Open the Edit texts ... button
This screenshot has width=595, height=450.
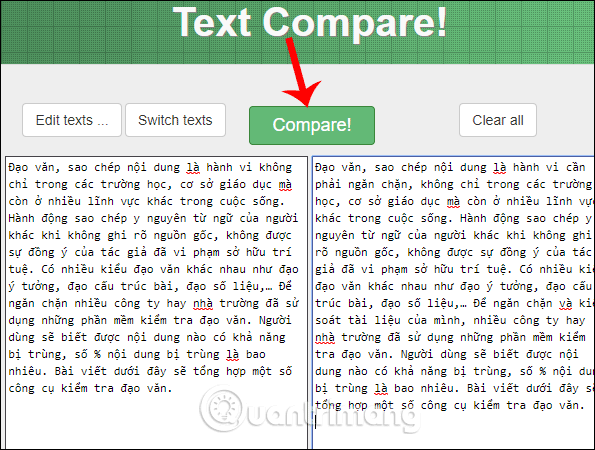72,120
